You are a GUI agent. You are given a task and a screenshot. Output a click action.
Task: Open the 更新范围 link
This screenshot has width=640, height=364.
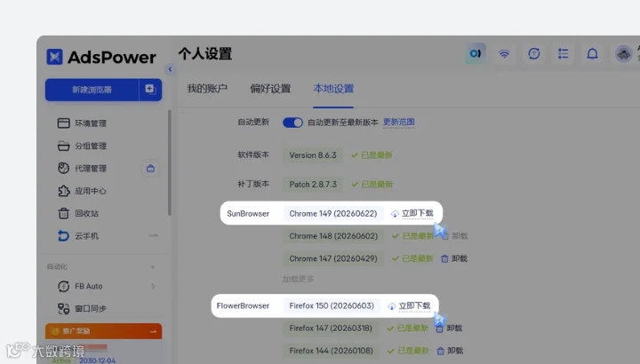pos(399,122)
